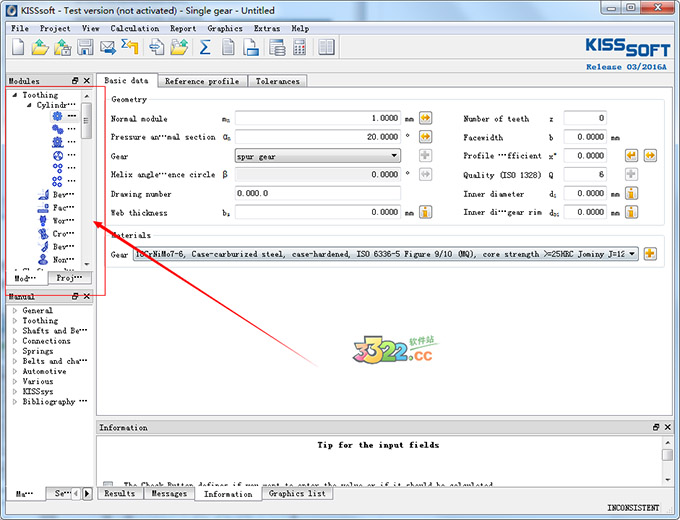This screenshot has height=520, width=680.
Task: Collapse the Toothing node in Modules
Action: click(x=15, y=95)
